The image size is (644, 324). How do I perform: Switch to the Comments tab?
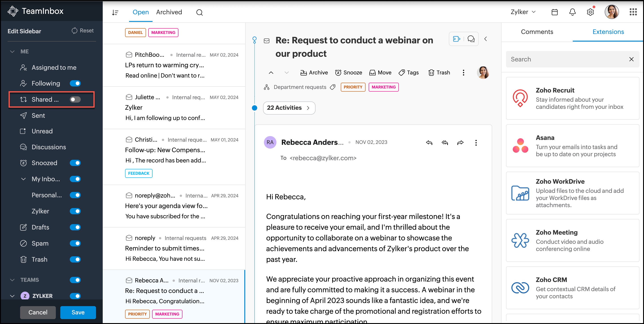click(537, 32)
